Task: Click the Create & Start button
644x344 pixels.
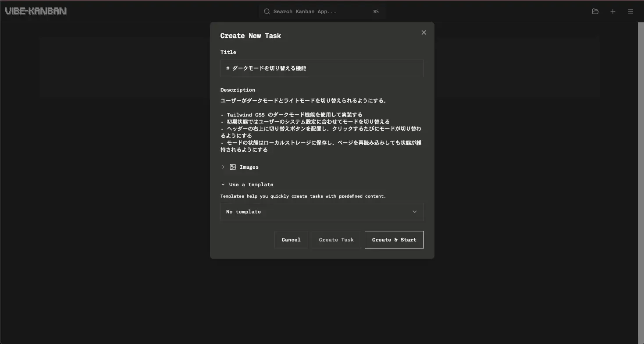Action: coord(394,240)
